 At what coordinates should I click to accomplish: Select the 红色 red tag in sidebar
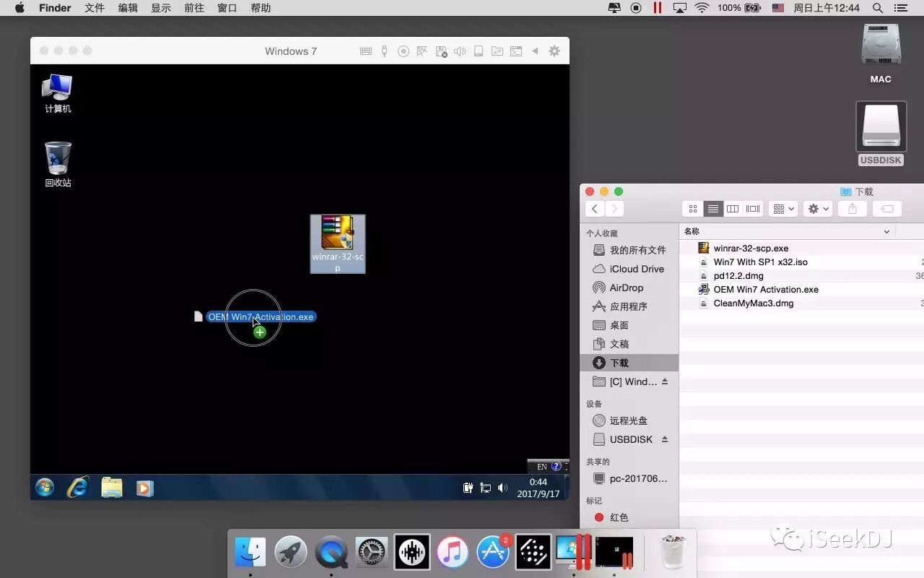[629, 517]
